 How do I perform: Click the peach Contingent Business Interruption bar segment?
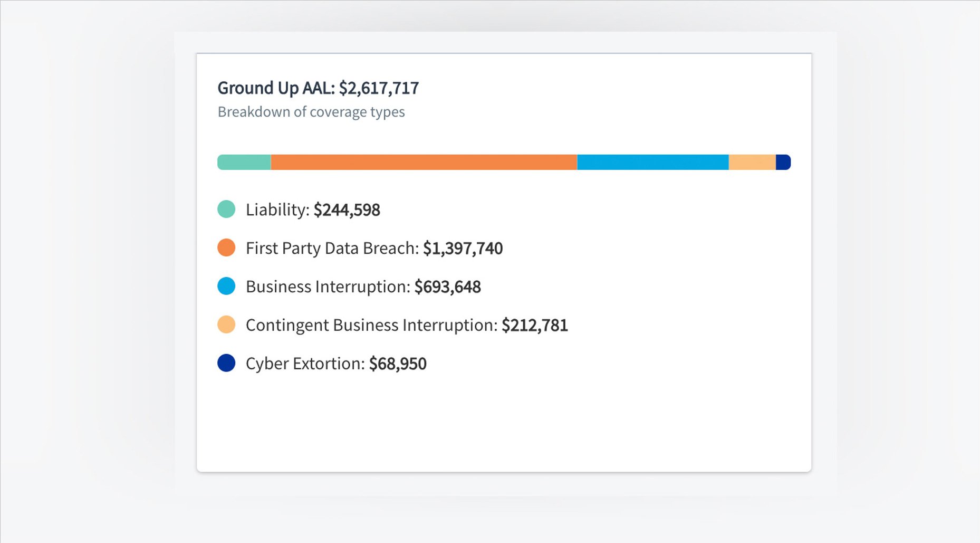tap(752, 162)
